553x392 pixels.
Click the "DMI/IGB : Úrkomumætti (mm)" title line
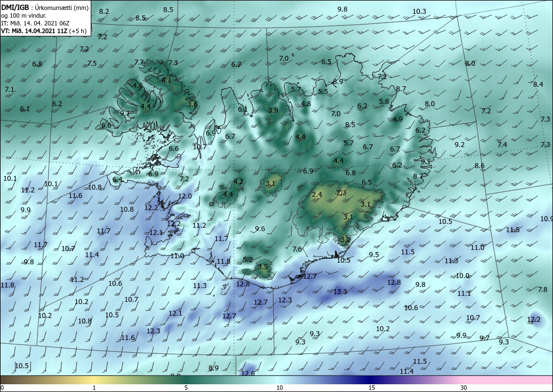(x=45, y=8)
